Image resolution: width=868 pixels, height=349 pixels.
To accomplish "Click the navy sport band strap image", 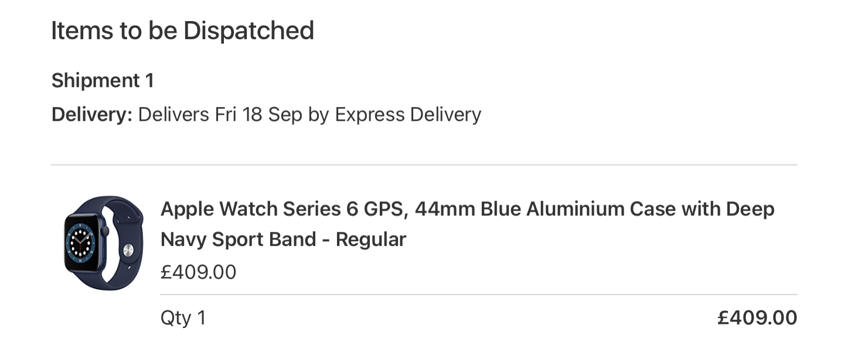I will tap(124, 243).
